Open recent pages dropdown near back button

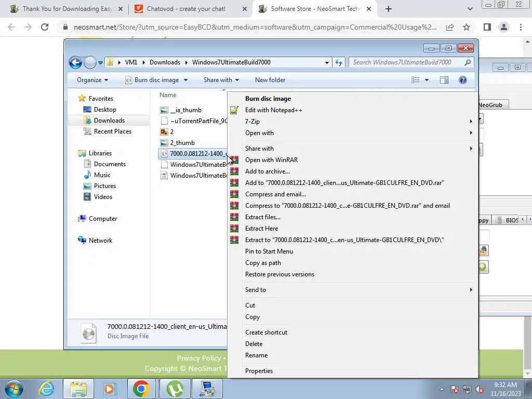[100, 63]
